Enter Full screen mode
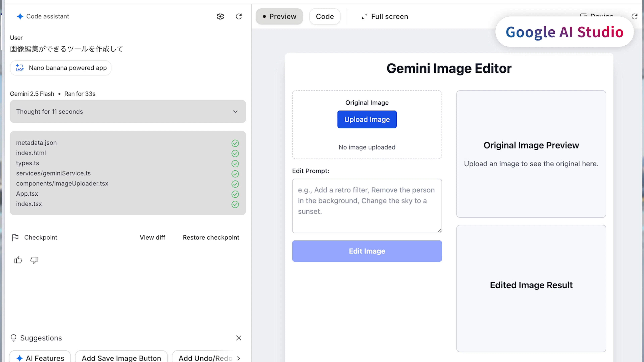 (x=385, y=16)
